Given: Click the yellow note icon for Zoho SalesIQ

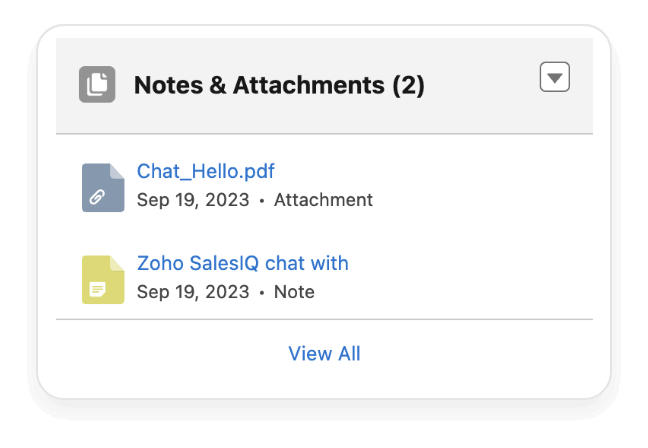Looking at the screenshot, I should (x=103, y=279).
